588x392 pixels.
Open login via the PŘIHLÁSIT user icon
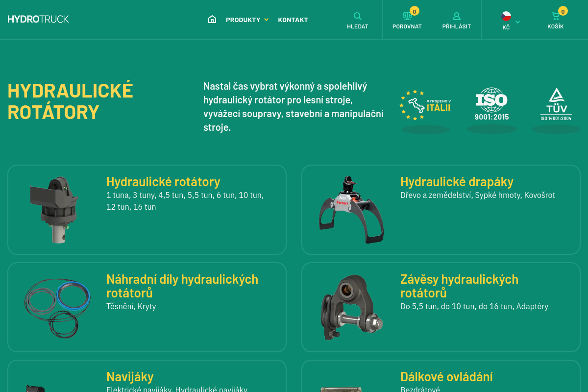click(456, 16)
